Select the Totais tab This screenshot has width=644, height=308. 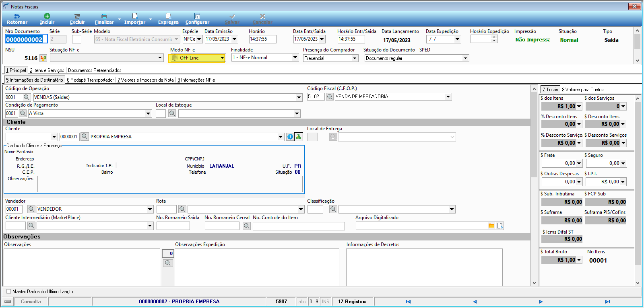click(550, 90)
